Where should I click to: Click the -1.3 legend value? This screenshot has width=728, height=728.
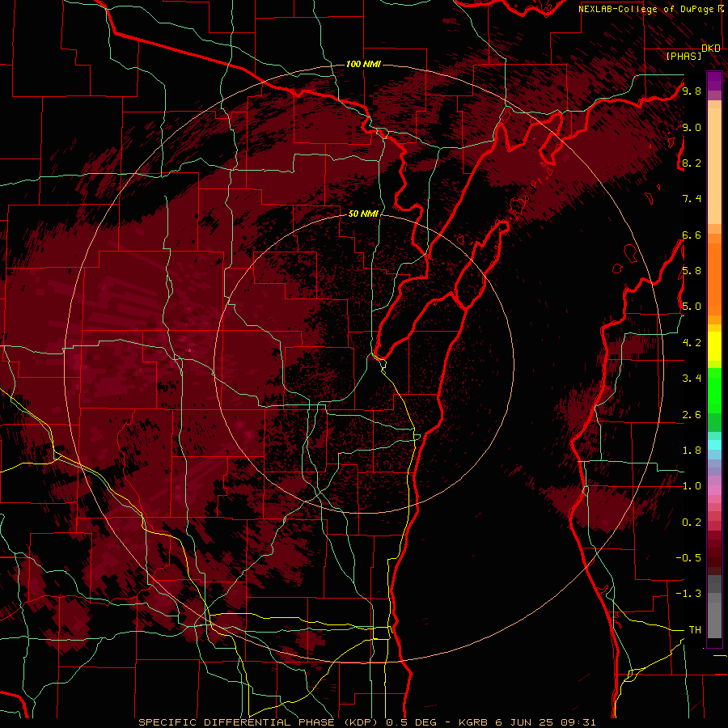[x=688, y=594]
